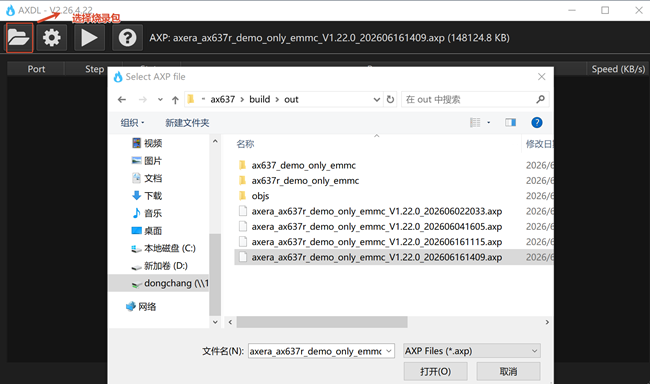Click the Speed (KB/s) column header
650x384 pixels.
618,69
